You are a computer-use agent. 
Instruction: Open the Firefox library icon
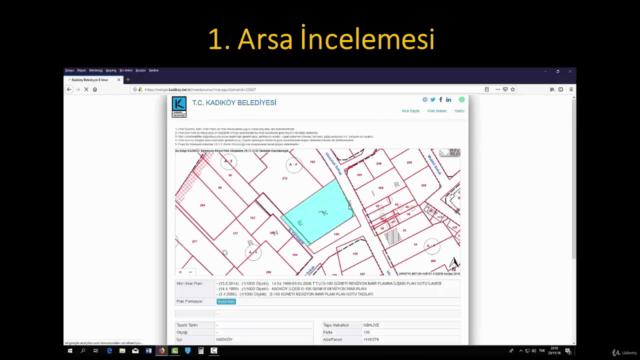[x=552, y=89]
